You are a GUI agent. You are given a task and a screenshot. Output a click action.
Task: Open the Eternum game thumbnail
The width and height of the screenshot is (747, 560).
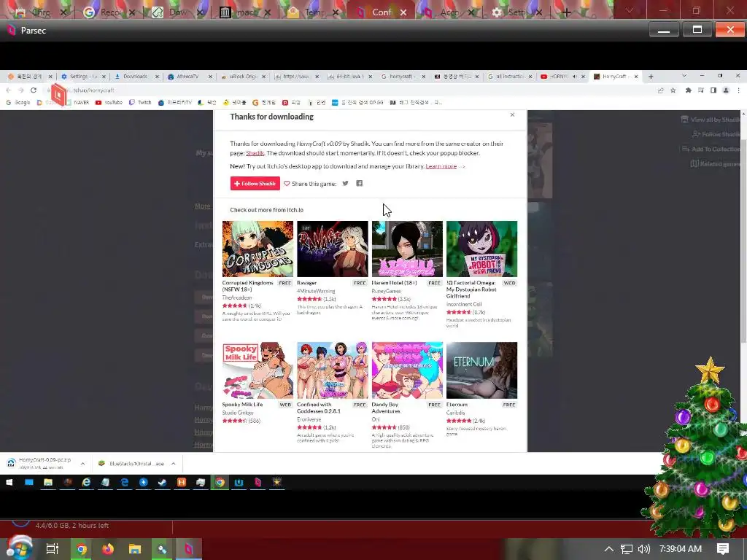coord(481,370)
